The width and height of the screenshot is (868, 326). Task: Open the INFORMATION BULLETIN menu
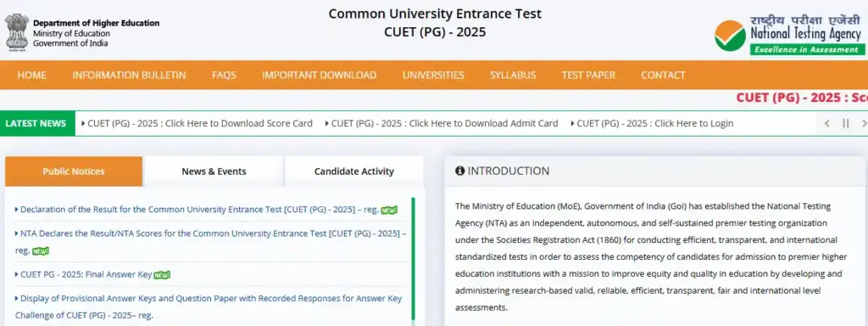pos(129,76)
